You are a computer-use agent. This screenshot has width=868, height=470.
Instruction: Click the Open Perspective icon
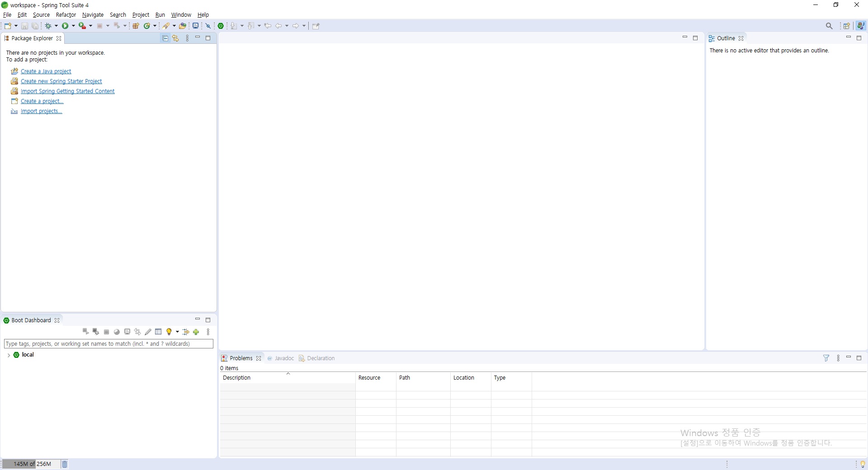click(x=847, y=26)
